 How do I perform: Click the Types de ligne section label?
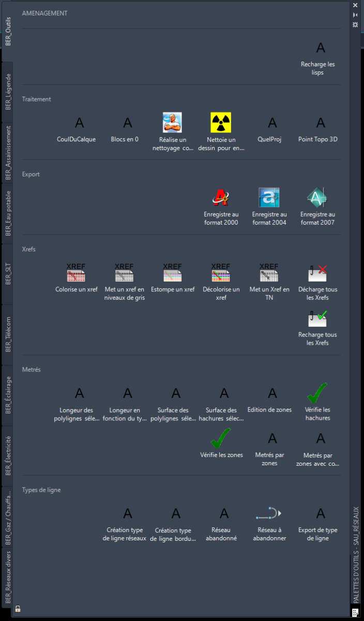click(x=41, y=490)
